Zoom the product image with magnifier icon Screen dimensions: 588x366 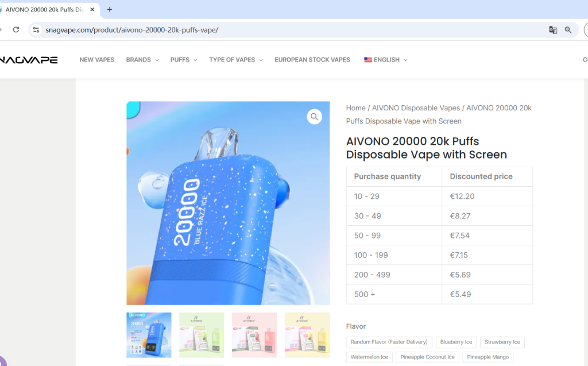(314, 117)
